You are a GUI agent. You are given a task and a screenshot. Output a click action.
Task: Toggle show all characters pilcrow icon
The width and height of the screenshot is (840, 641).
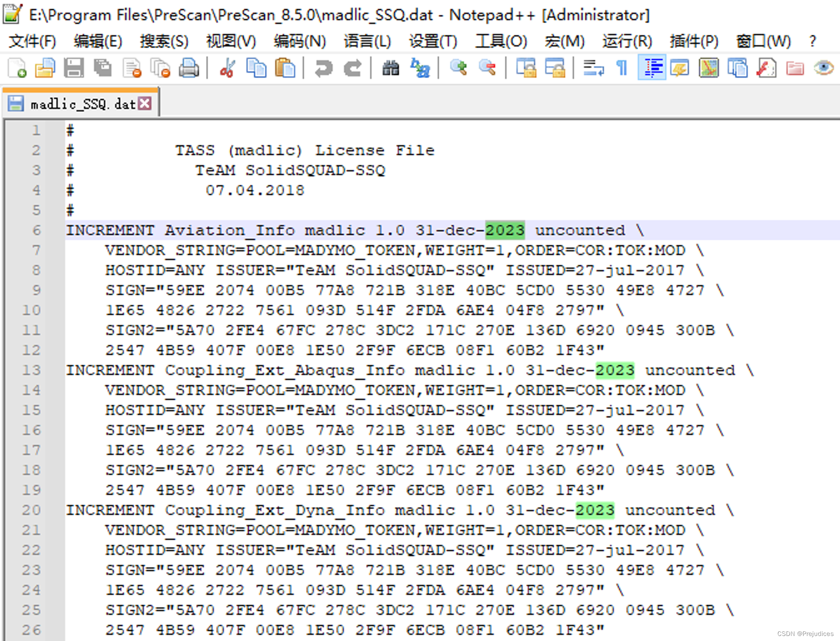(x=622, y=68)
